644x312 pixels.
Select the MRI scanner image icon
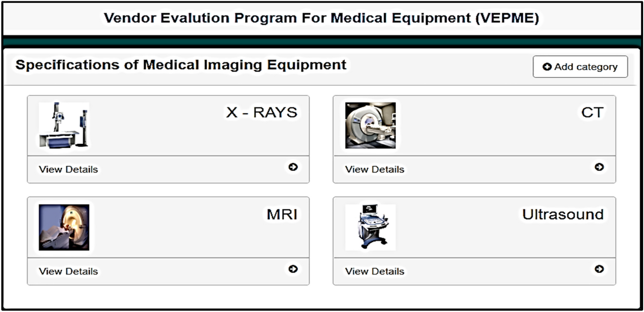point(64,227)
